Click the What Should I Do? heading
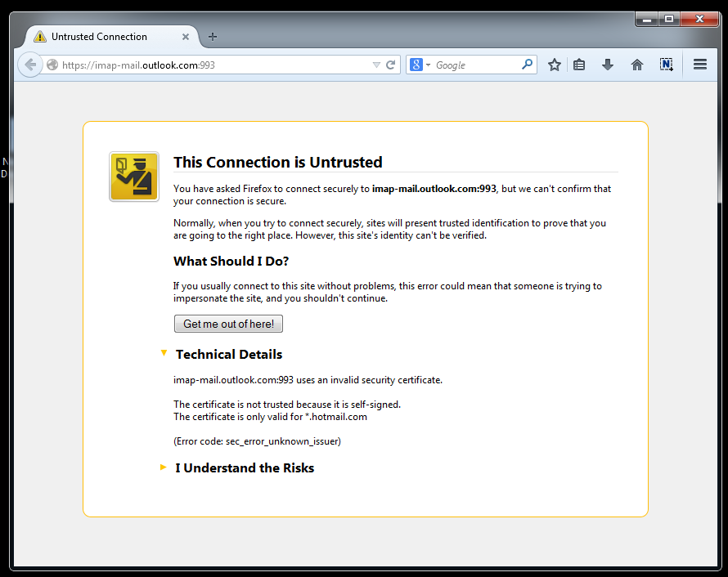The width and height of the screenshot is (728, 577). click(x=231, y=262)
